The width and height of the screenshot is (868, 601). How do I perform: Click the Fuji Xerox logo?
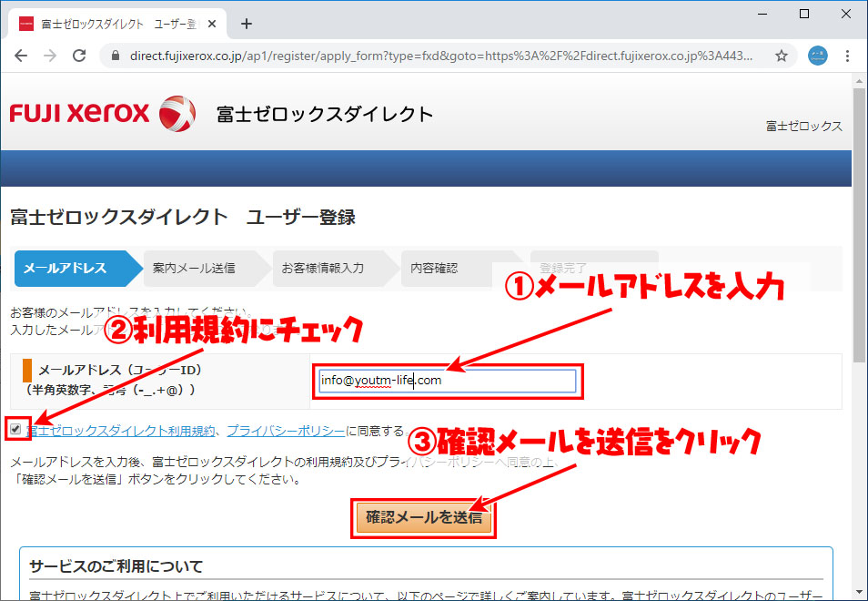pos(103,114)
